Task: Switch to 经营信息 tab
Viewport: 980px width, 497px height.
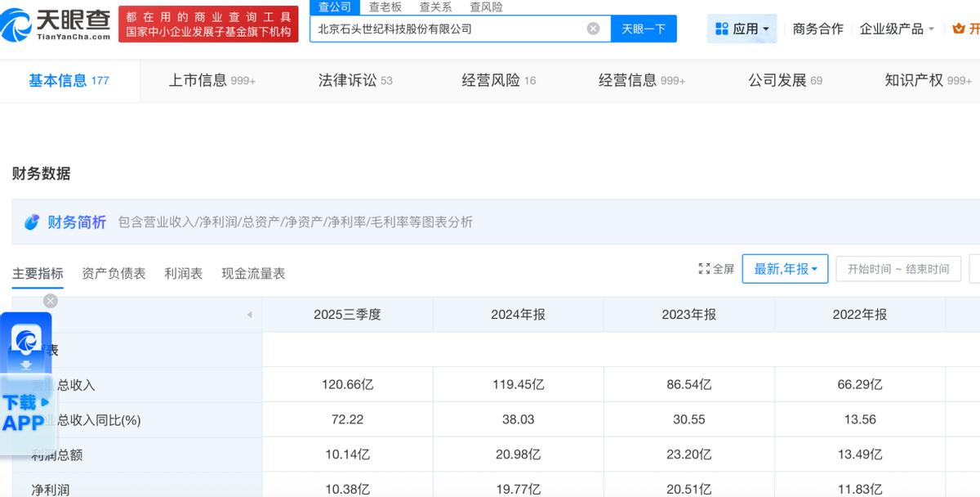Action: [642, 80]
